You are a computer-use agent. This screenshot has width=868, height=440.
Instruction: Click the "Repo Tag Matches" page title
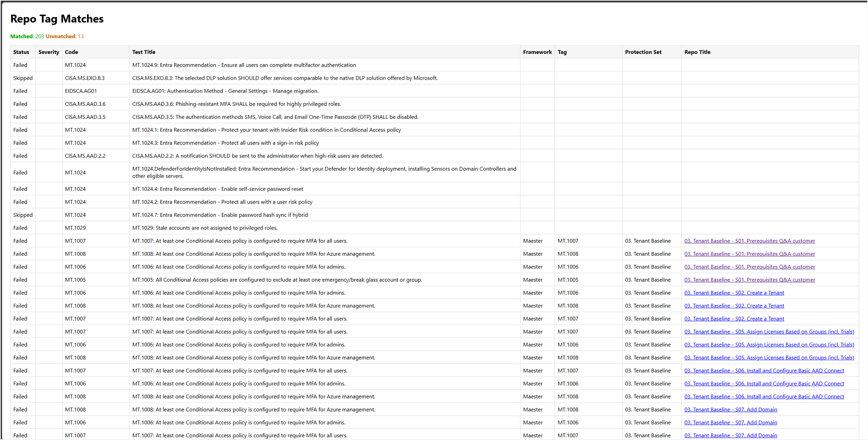click(x=57, y=19)
